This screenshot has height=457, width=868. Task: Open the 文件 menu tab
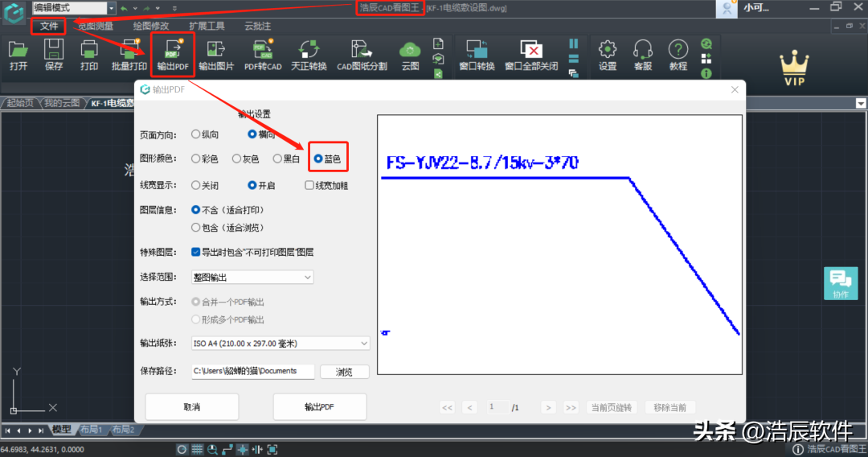click(x=49, y=26)
